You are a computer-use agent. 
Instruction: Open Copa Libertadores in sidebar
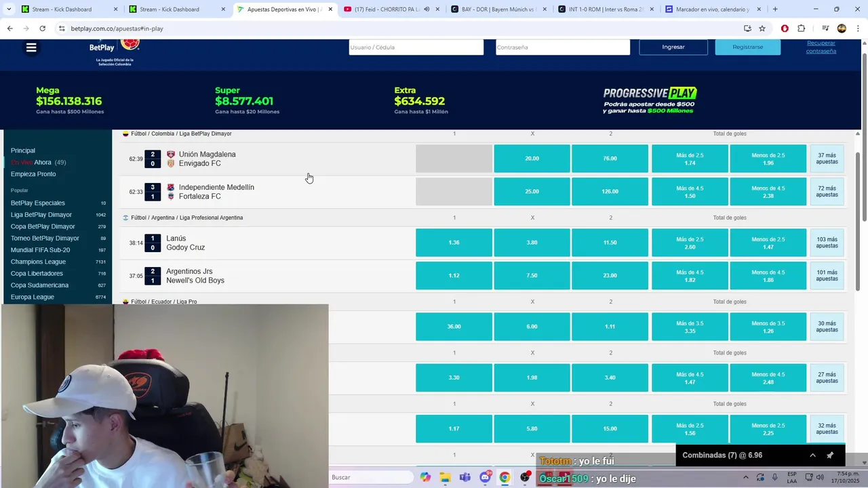click(37, 273)
